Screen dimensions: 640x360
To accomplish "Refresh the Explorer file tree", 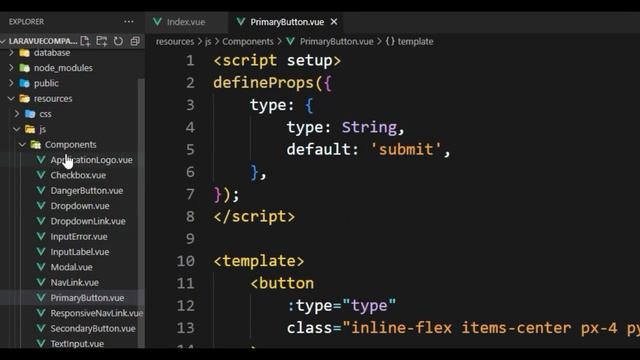I will 118,41.
